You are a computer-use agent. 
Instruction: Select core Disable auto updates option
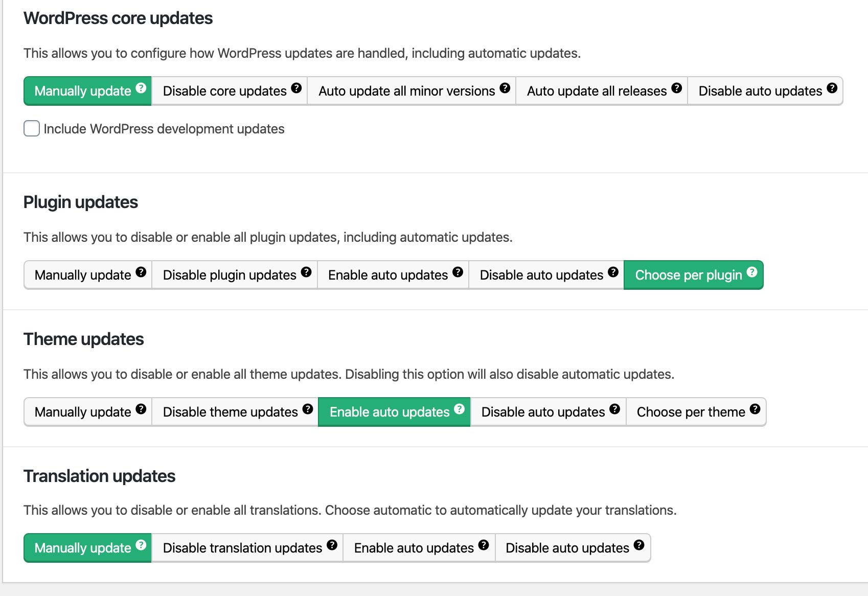(765, 91)
